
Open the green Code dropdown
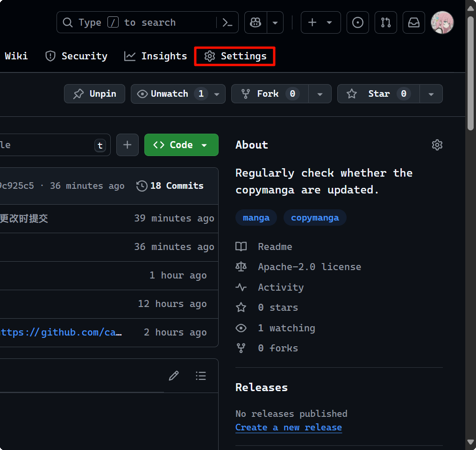[181, 145]
